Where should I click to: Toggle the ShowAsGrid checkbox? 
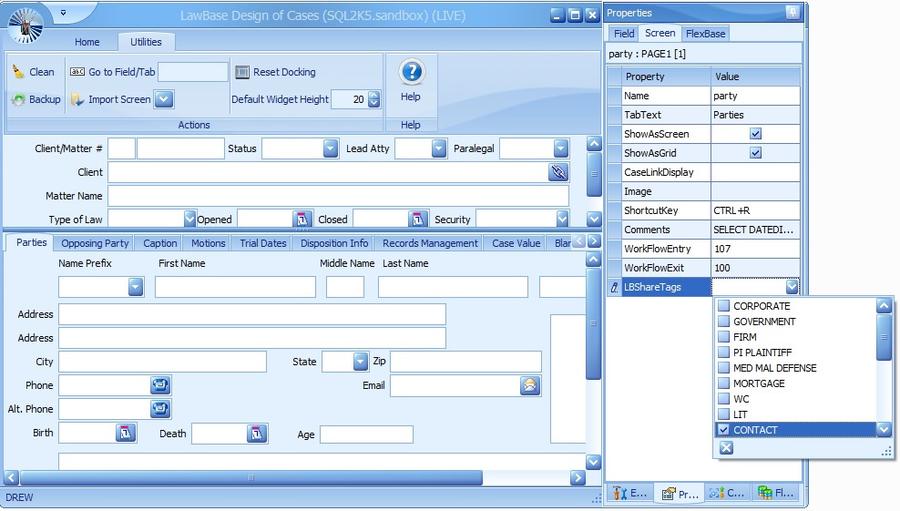(755, 153)
